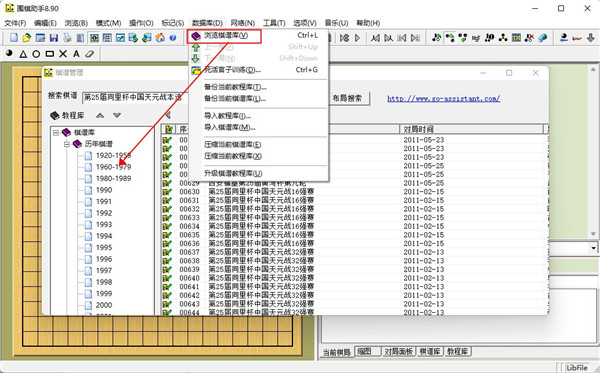Select the 1980-1989 tree item
This screenshot has height=373, width=600.
pyautogui.click(x=113, y=178)
